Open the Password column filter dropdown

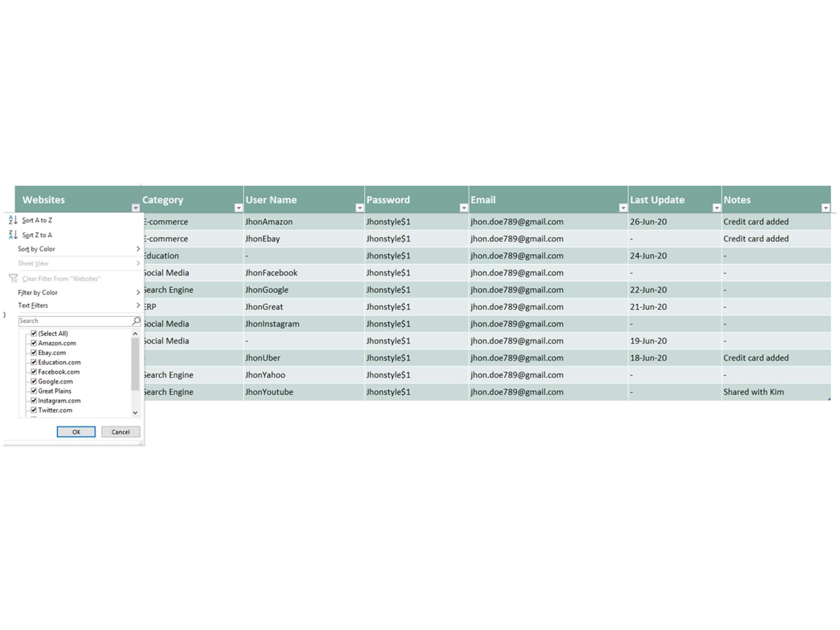click(x=464, y=208)
